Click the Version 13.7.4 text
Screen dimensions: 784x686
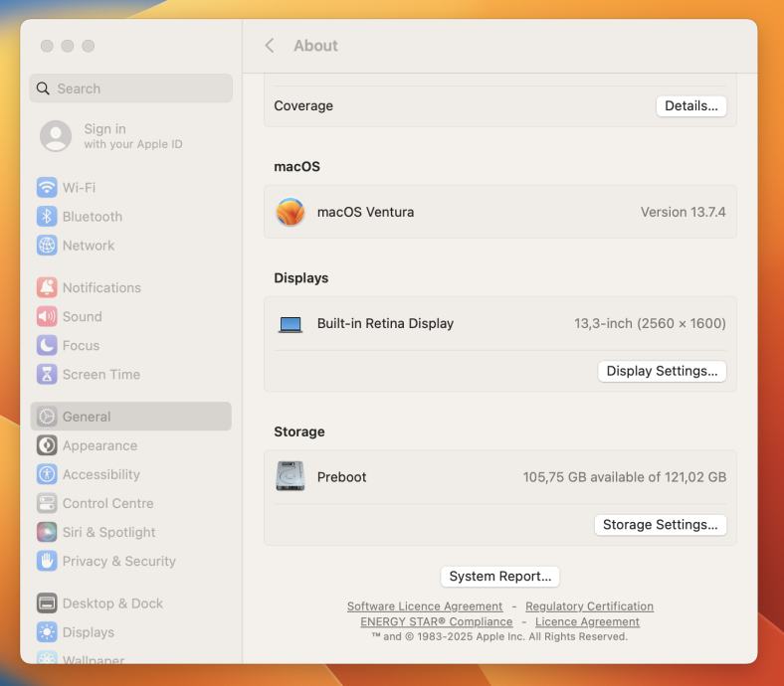683,212
